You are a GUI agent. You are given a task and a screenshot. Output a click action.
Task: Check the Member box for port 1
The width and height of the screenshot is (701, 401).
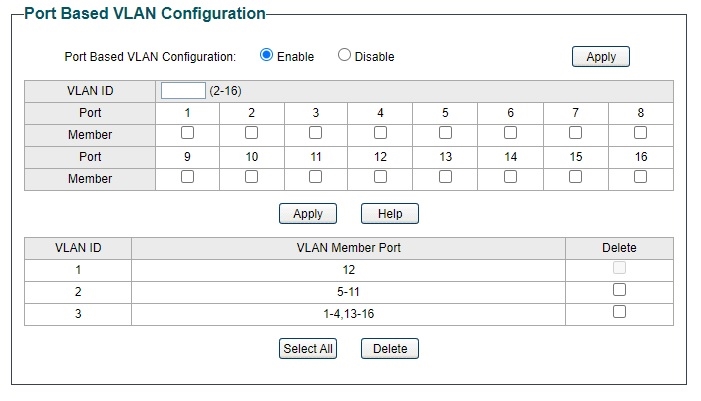187,133
